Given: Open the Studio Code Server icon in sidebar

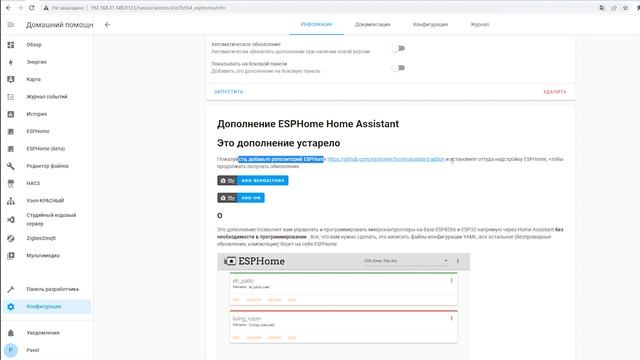Looking at the screenshot, I should coord(11,220).
